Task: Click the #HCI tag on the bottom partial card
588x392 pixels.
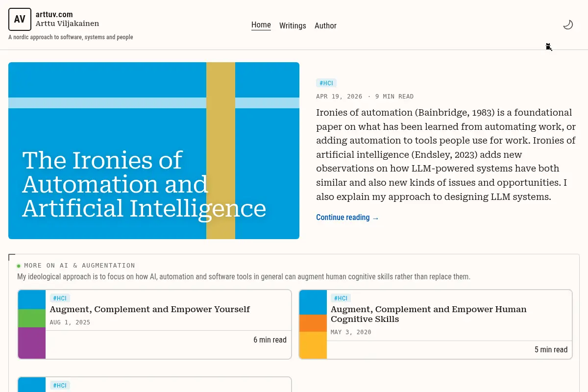Action: pyautogui.click(x=60, y=386)
